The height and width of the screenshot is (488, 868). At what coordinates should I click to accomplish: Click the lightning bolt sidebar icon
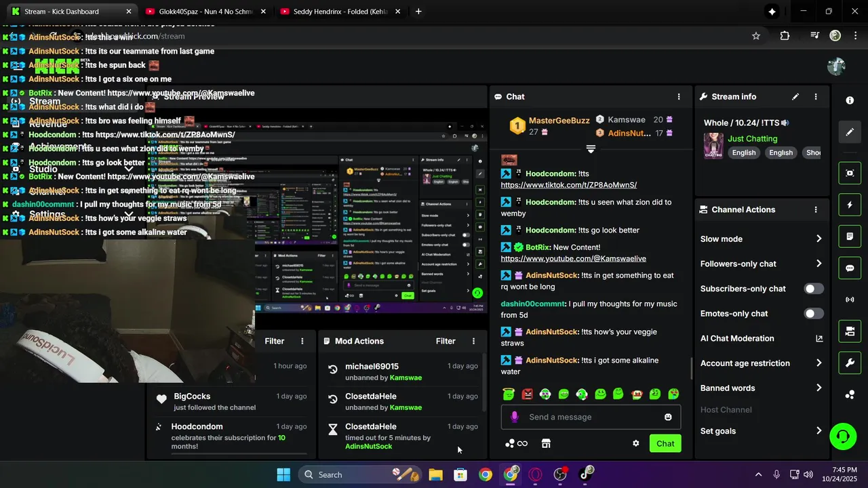850,205
